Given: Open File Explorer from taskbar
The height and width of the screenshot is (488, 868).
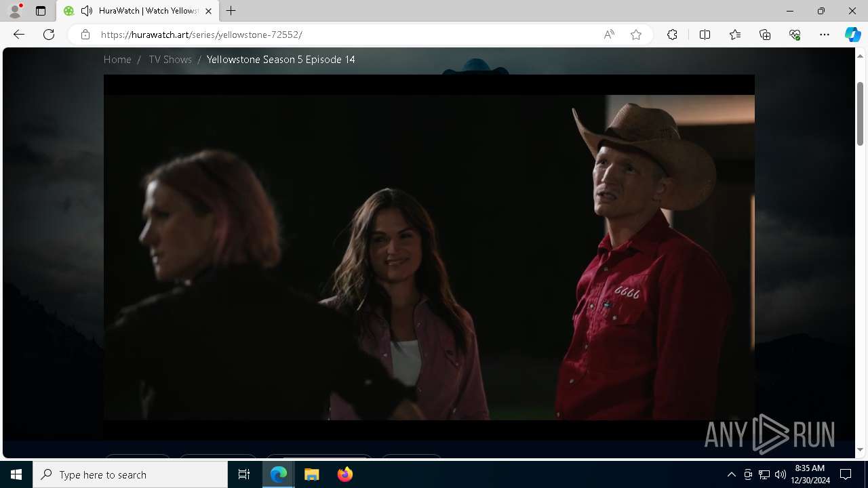Looking at the screenshot, I should pyautogui.click(x=312, y=474).
